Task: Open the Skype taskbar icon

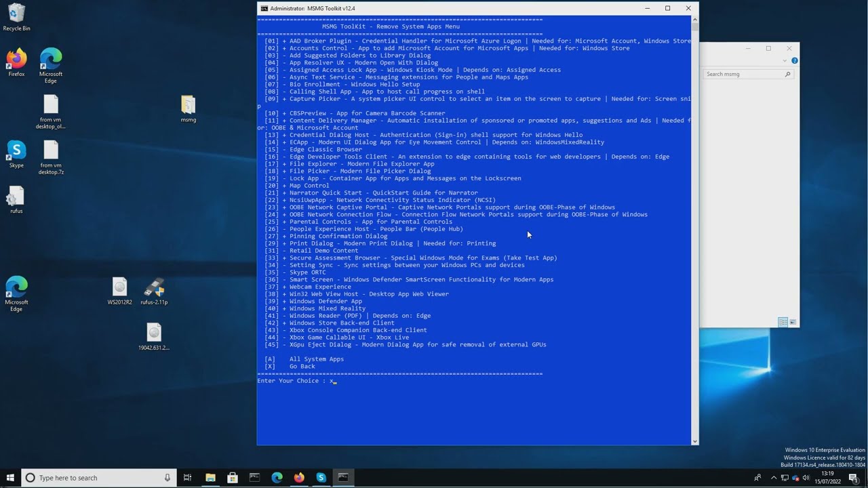Action: (321, 478)
